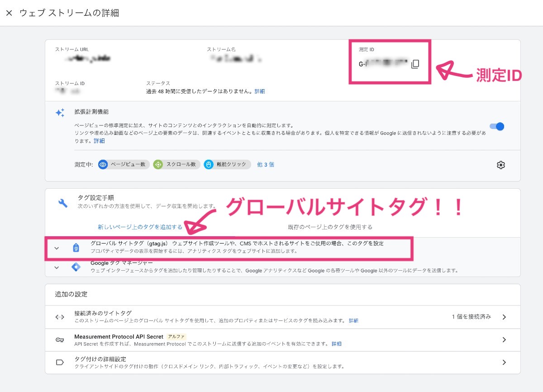Image resolution: width=543 pixels, height=392 pixels.
Task: Select 既存のページ上のタグを使用する tab
Action: 330,227
